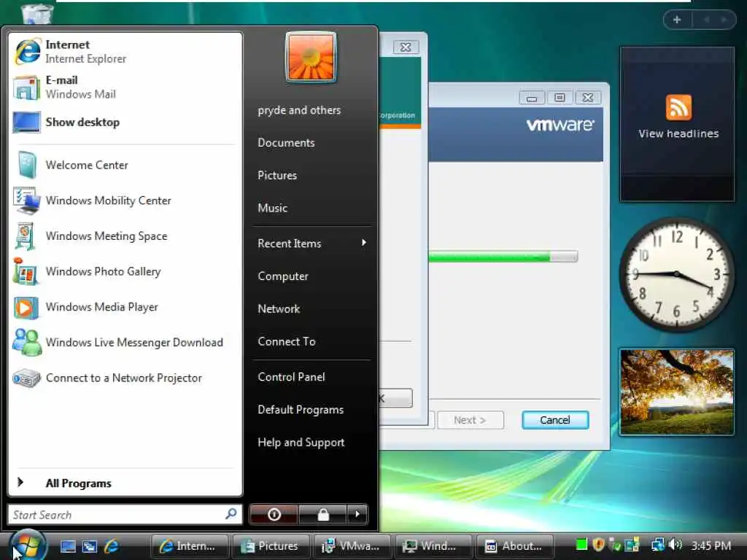Screen dimensions: 747x560
Task: Open shutdown options arrow menu
Action: 357,514
